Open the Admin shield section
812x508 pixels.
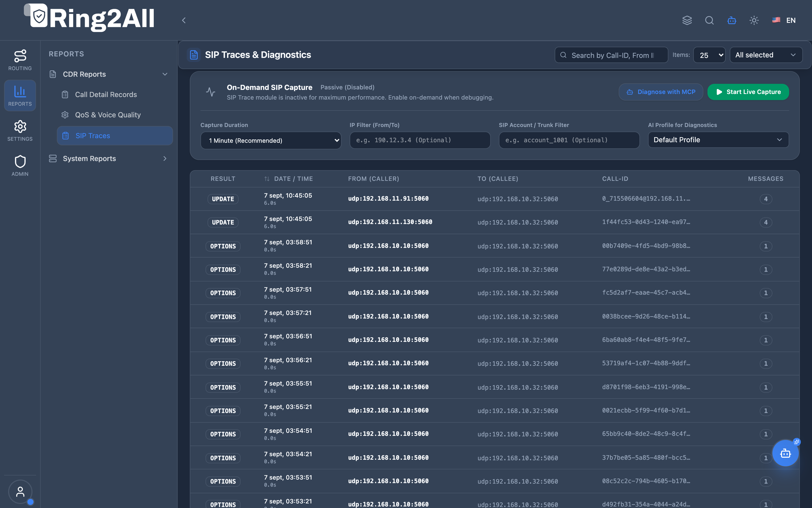(x=20, y=166)
